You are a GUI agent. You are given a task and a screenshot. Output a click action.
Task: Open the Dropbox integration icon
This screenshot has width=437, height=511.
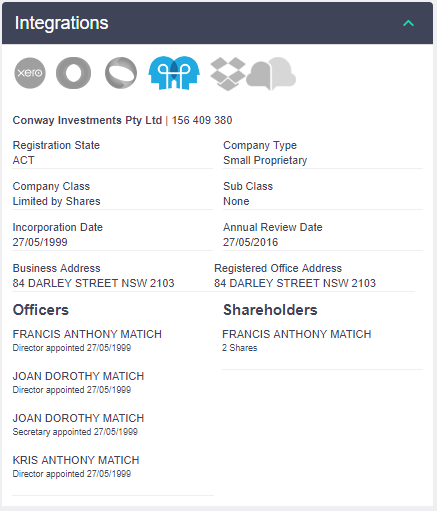point(228,74)
